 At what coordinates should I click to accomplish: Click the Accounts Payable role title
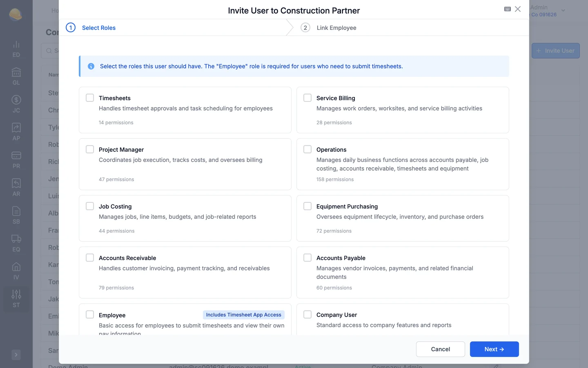point(341,258)
